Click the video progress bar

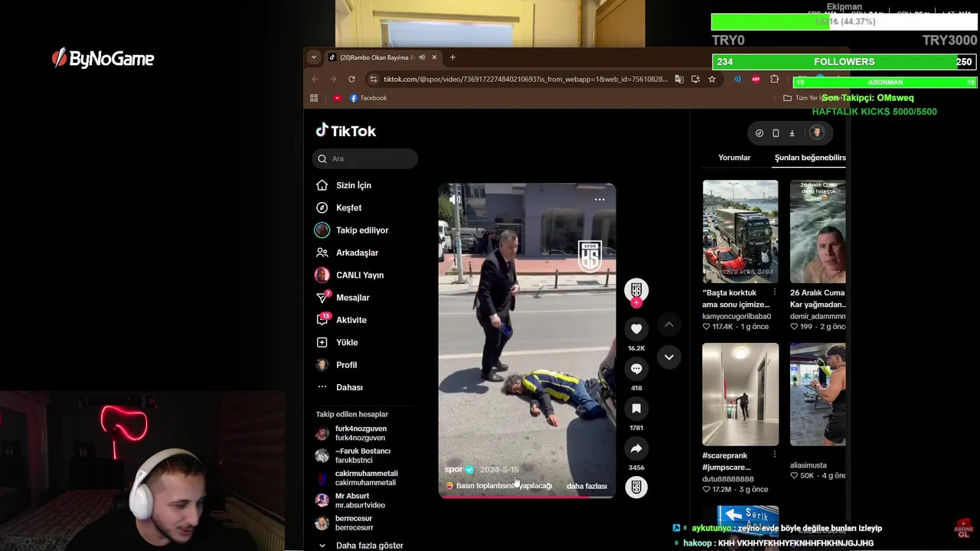click(x=527, y=497)
